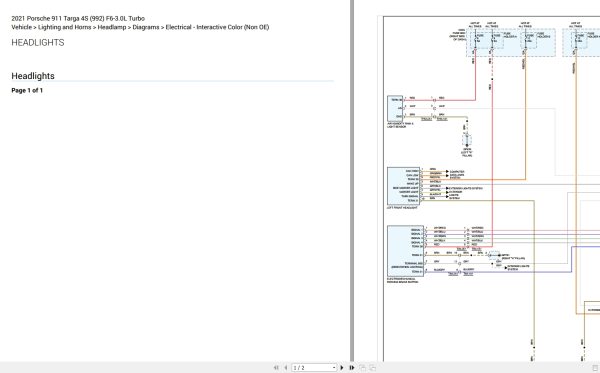The width and height of the screenshot is (600, 373).
Task: Go to the next page arrow
Action: 342,368
